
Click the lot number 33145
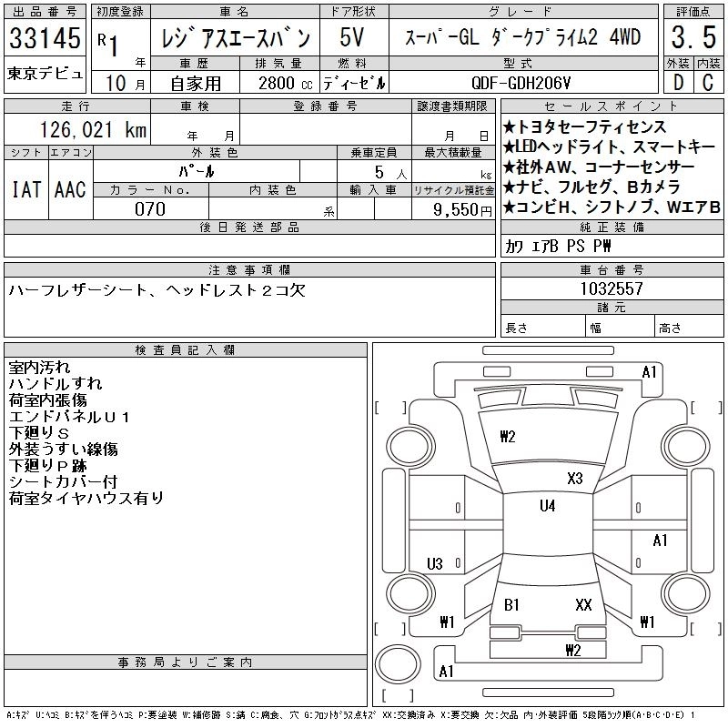[45, 41]
